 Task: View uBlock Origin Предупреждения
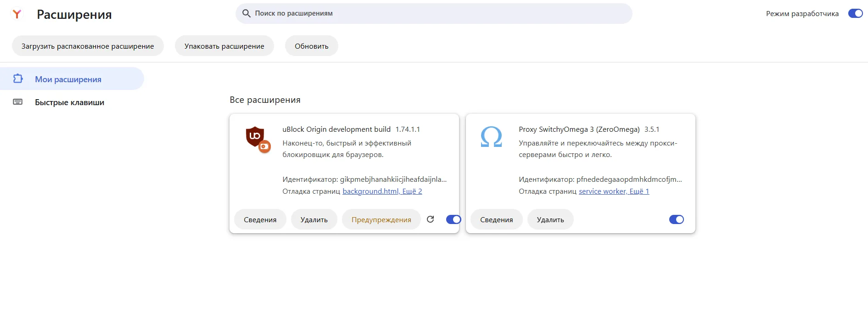[381, 219]
